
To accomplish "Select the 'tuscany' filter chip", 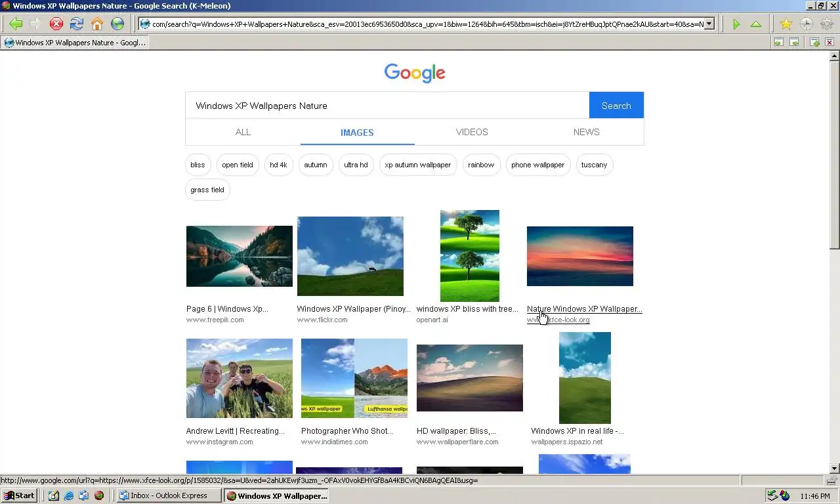I will 594,165.
